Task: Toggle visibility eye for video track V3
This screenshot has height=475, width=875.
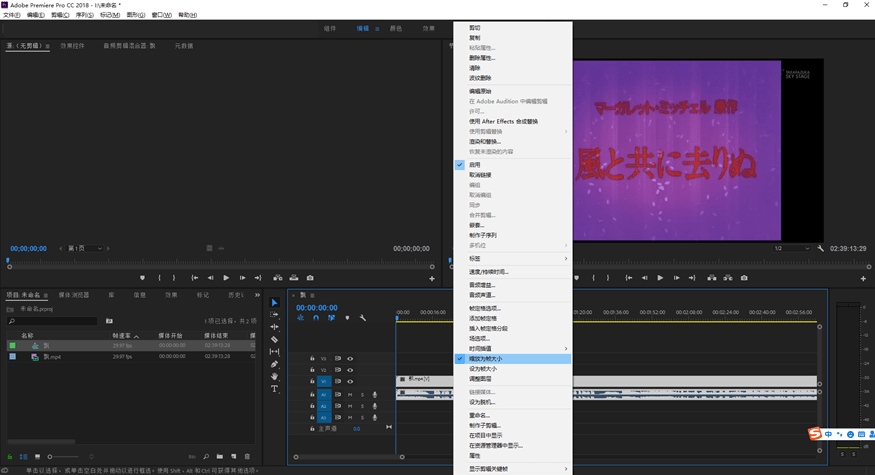Action: (350, 357)
